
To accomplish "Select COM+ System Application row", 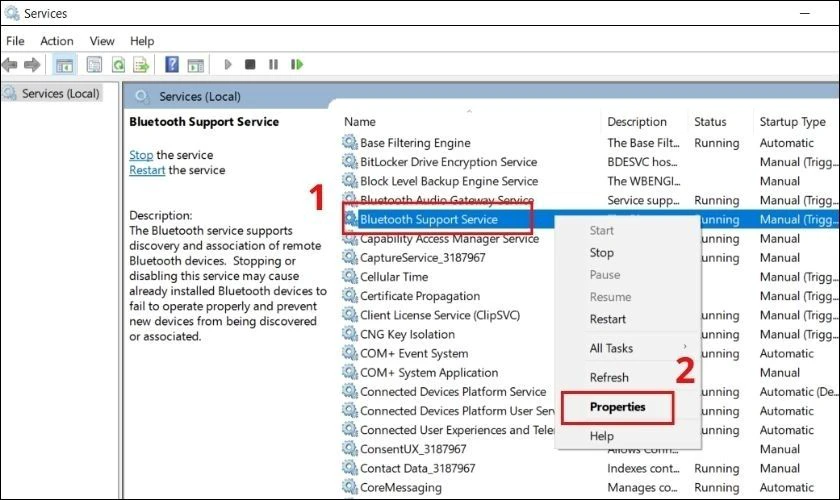I will (429, 372).
